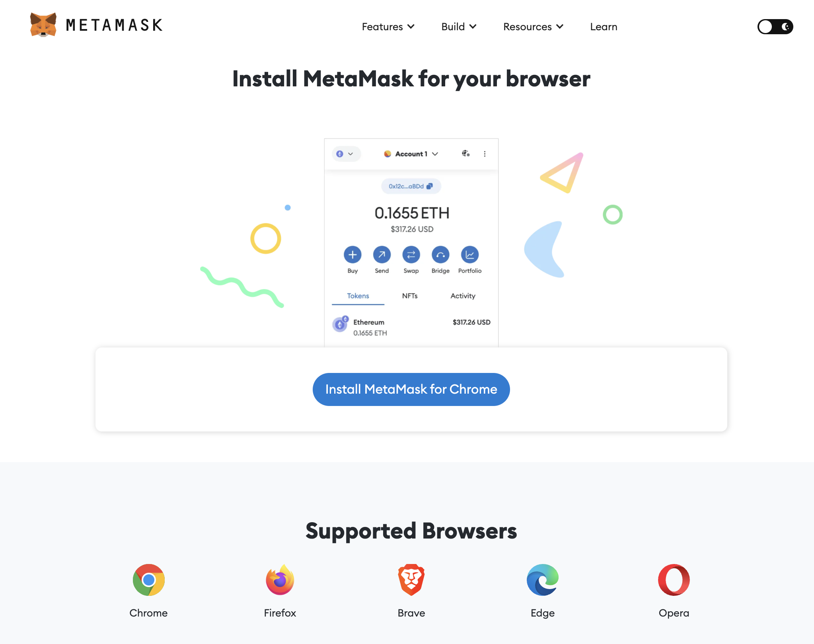Click the Portfolio chart icon
This screenshot has height=644, width=814.
click(x=470, y=255)
